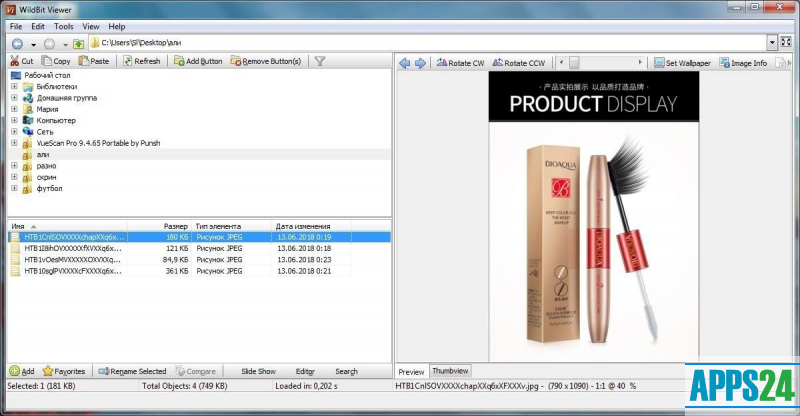Click the WildBit Viewer title icon
This screenshot has height=416, width=800.
[11, 9]
